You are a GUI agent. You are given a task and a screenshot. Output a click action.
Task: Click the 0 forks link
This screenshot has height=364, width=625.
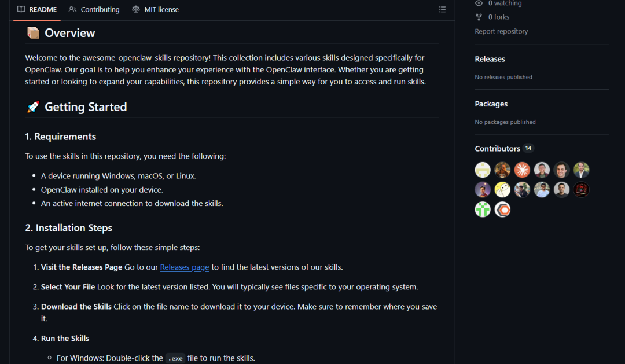[x=498, y=17]
